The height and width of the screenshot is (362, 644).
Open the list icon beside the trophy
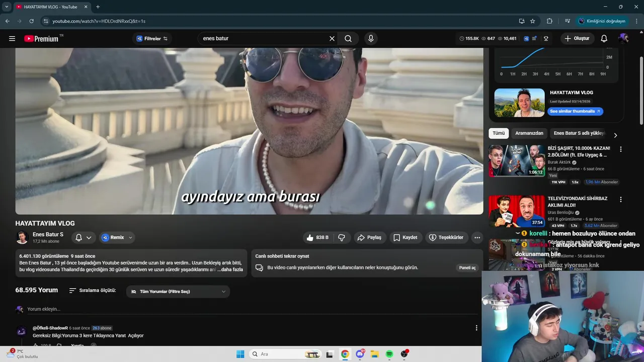(x=535, y=39)
